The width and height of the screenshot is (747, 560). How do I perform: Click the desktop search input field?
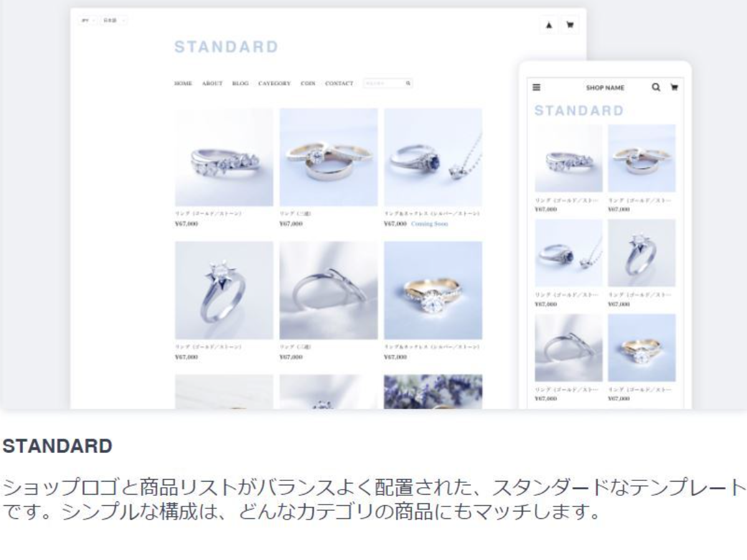point(388,83)
